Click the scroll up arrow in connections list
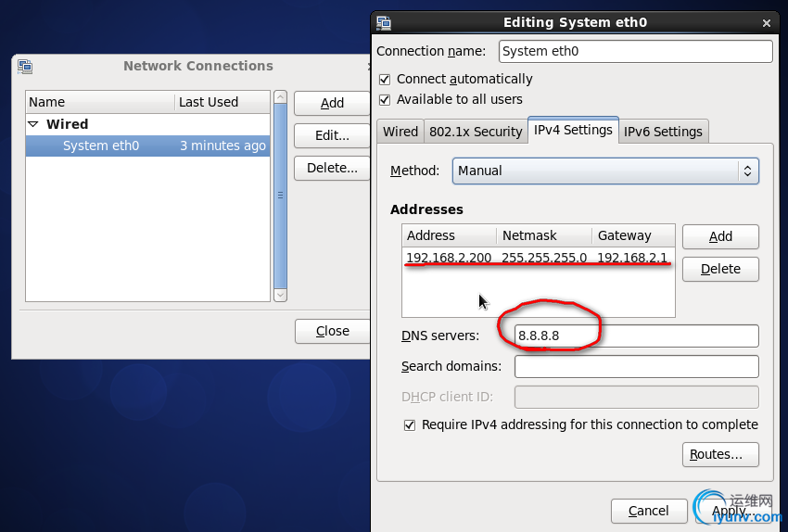The width and height of the screenshot is (788, 532). 280,97
